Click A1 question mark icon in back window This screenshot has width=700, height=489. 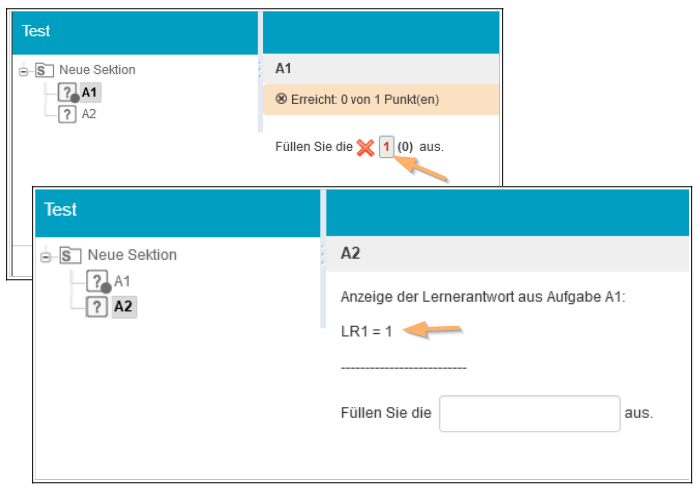67,93
